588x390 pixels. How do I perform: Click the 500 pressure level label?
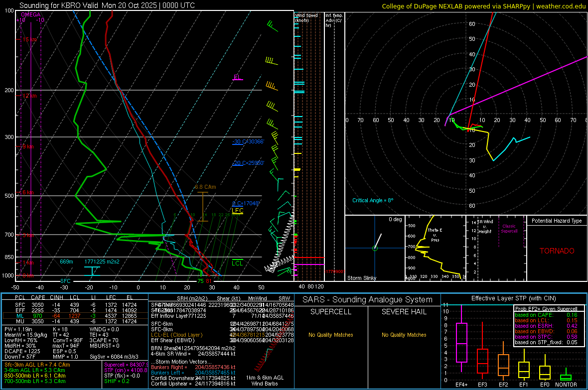pos(9,196)
